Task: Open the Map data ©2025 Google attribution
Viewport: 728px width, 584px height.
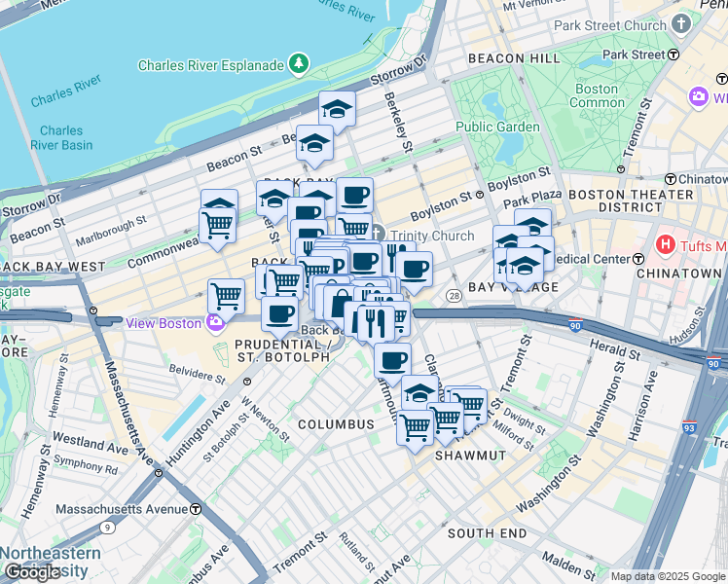Action: point(668,576)
